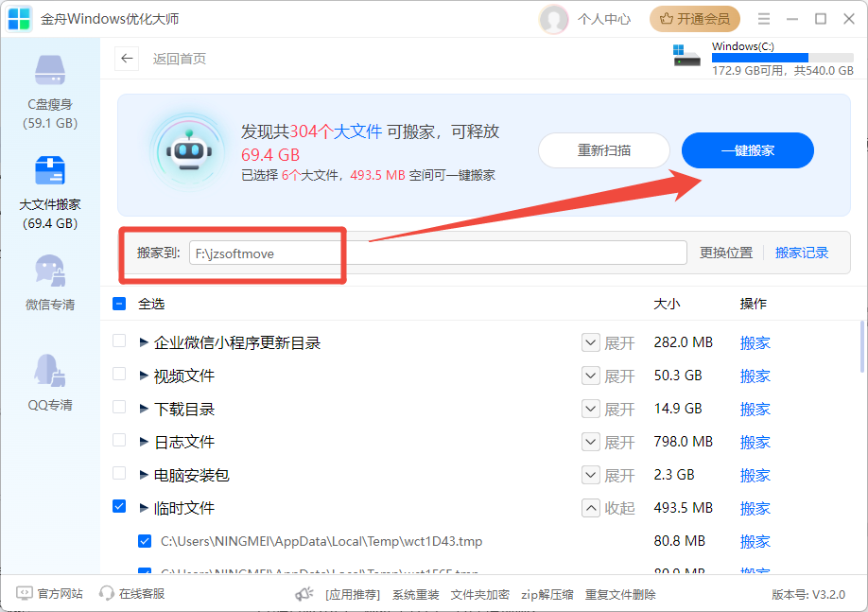Click the 官方网站 link text
This screenshot has width=868, height=612.
(60, 594)
